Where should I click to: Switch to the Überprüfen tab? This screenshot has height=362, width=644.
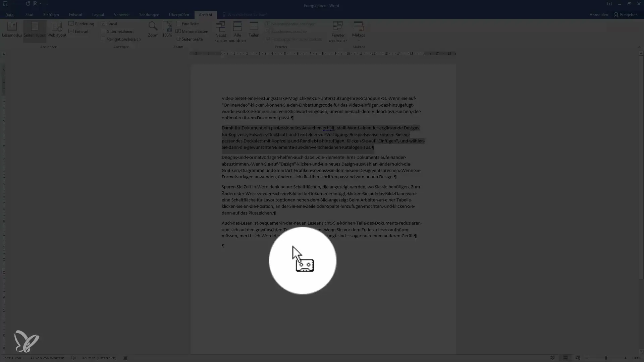[179, 15]
